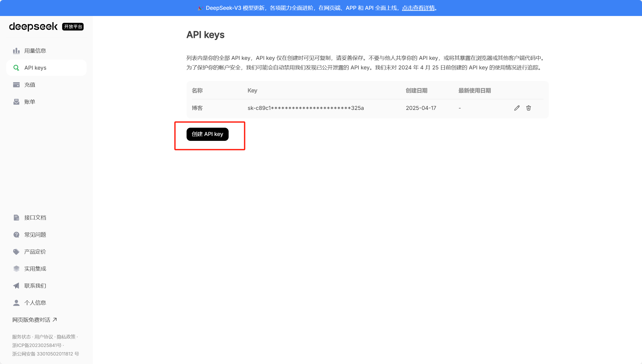Viewport: 642px width, 364px height.
Task: Click the trash delete icon for 博客 key
Action: point(528,108)
